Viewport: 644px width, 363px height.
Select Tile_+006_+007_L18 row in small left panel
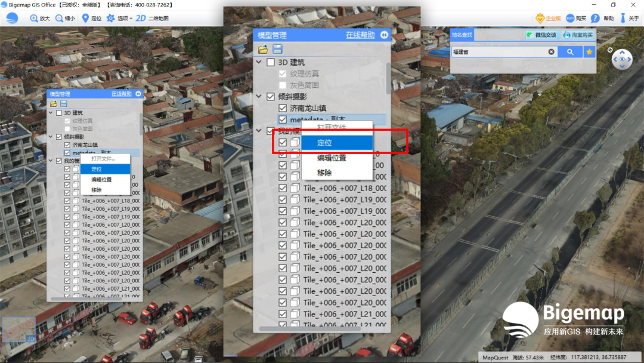tap(110, 201)
